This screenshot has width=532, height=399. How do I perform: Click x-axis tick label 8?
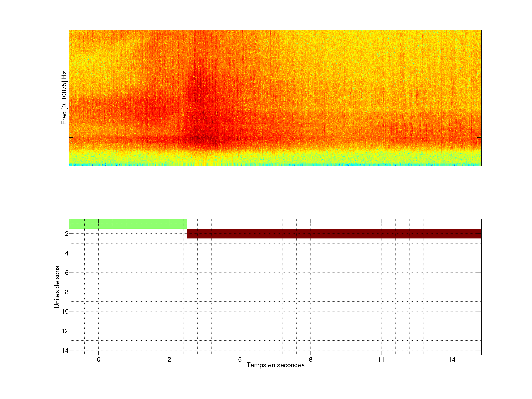(x=311, y=359)
